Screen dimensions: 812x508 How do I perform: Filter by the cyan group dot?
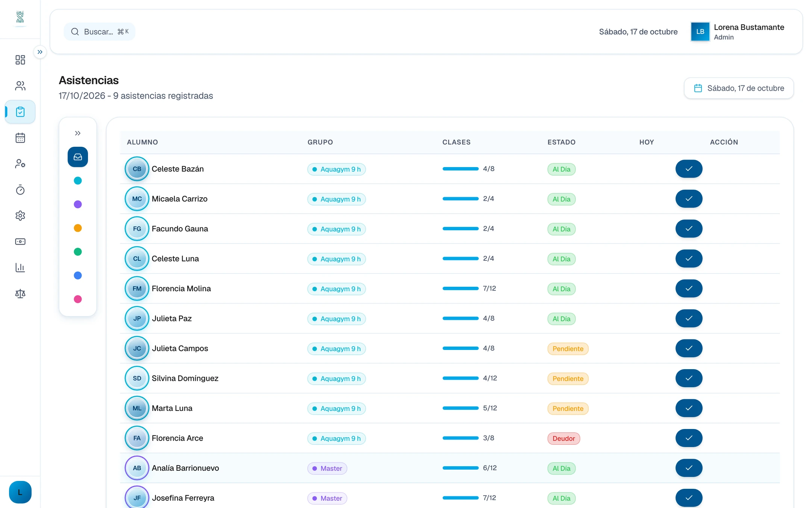tap(78, 181)
